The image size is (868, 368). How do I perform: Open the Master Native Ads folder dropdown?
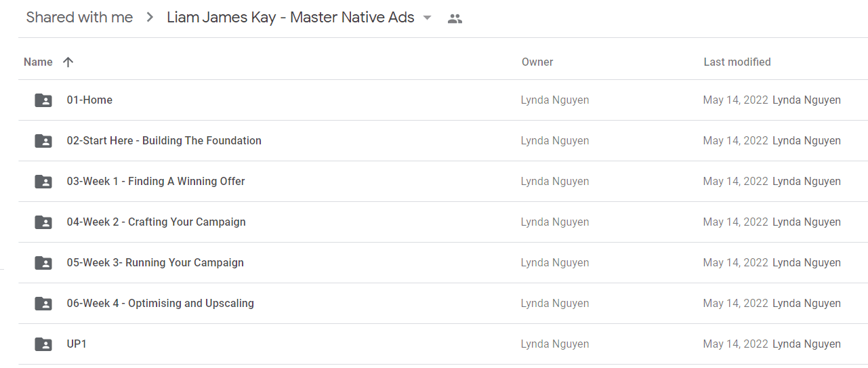[x=427, y=18]
